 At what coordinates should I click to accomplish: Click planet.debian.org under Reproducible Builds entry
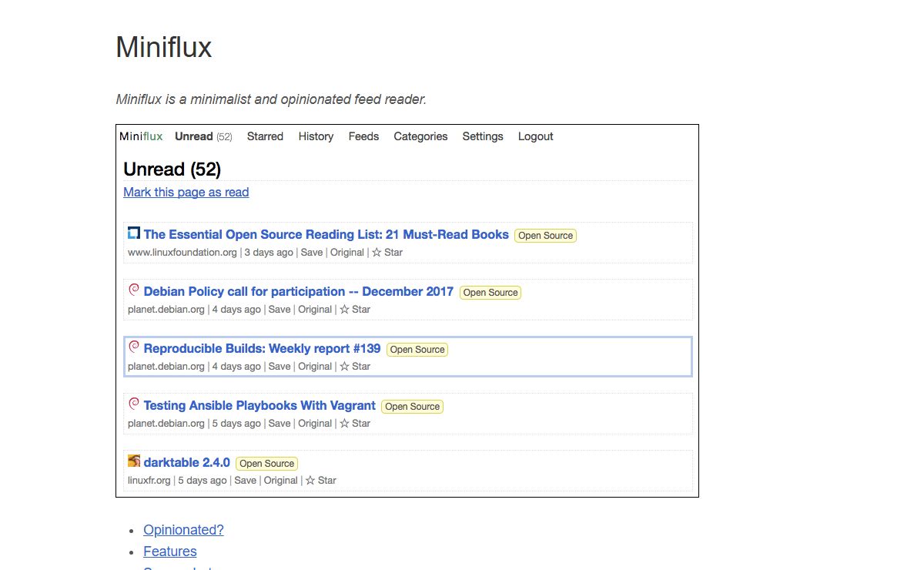pyautogui.click(x=166, y=367)
